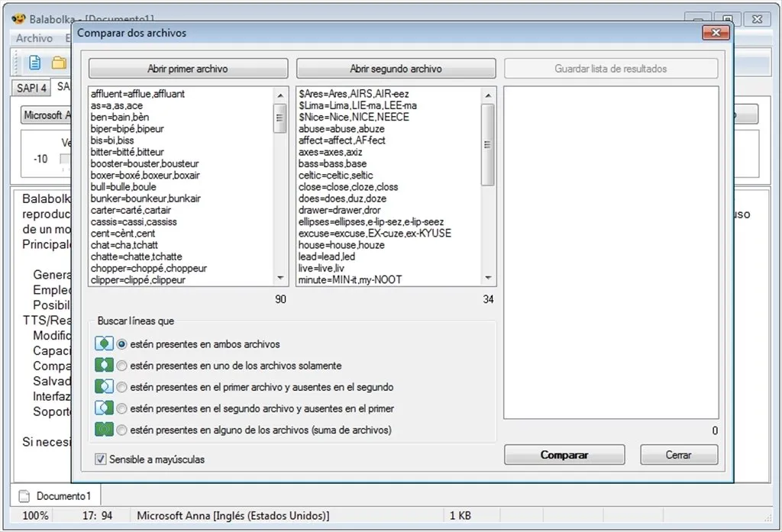The height and width of the screenshot is (532, 782).
Task: Select the 'bunker=bounkeur,bunkair' line in the first list
Action: click(x=146, y=198)
